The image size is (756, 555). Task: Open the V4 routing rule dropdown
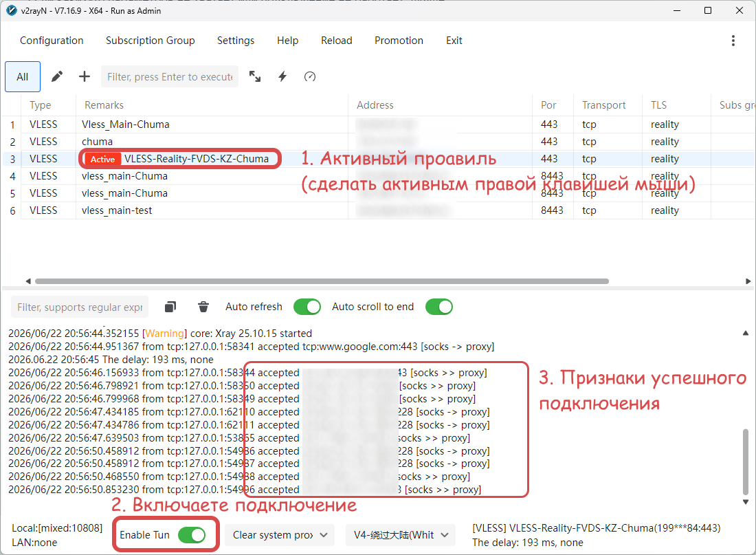pyautogui.click(x=401, y=535)
